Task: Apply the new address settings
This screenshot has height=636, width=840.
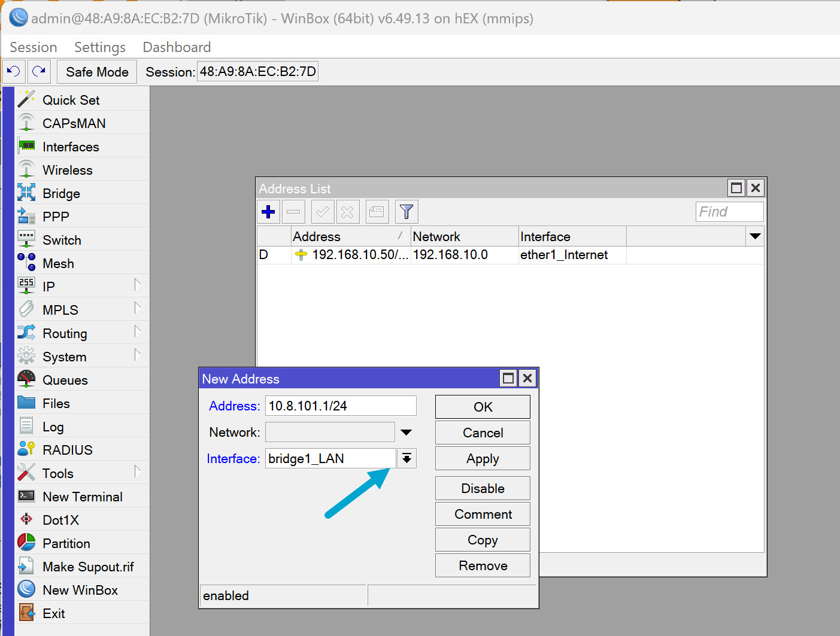Action: pos(482,458)
